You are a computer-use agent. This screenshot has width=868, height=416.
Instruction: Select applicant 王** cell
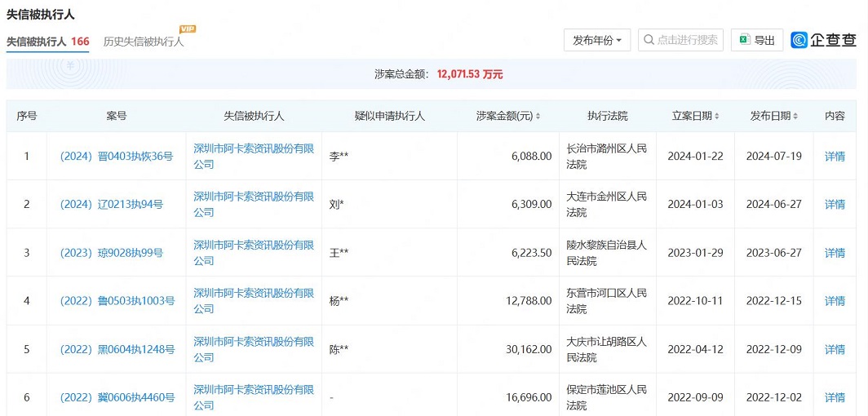pyautogui.click(x=389, y=253)
